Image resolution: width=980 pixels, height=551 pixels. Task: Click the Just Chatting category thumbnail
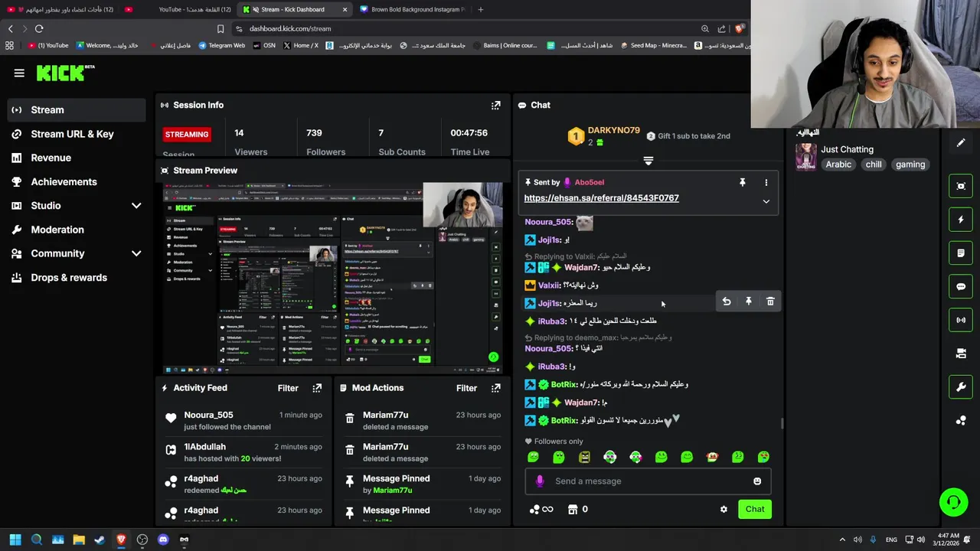tap(805, 157)
